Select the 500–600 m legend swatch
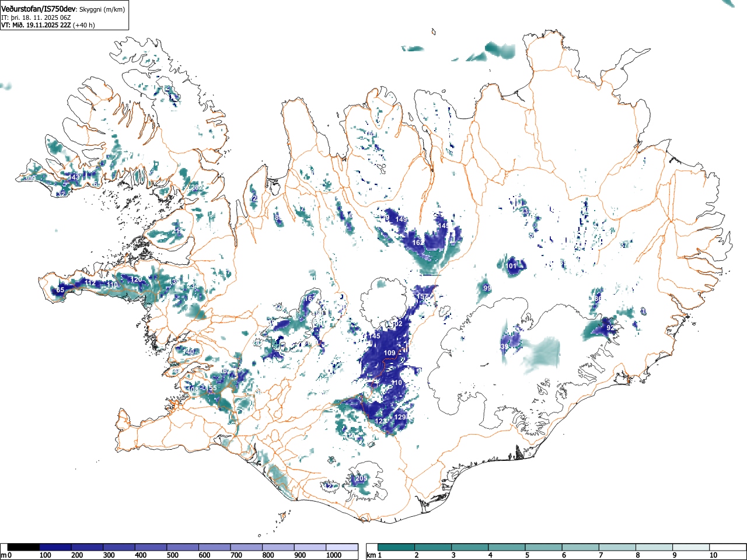Image resolution: width=747 pixels, height=560 pixels. (x=183, y=547)
